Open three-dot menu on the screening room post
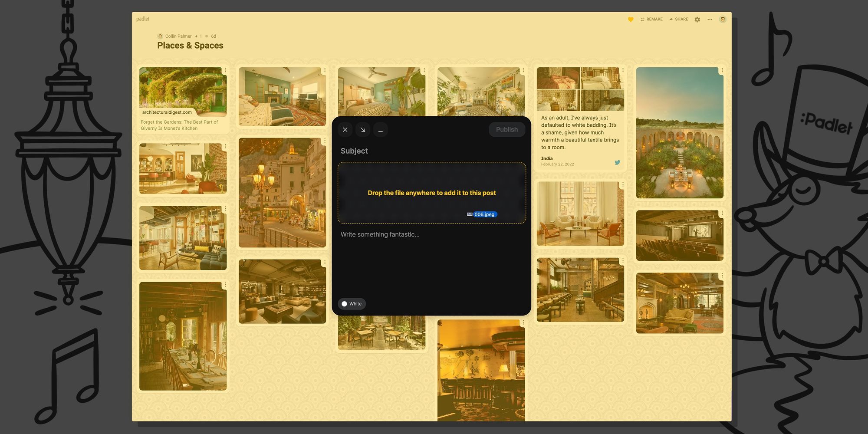Viewport: 868px width, 434px height. [722, 214]
